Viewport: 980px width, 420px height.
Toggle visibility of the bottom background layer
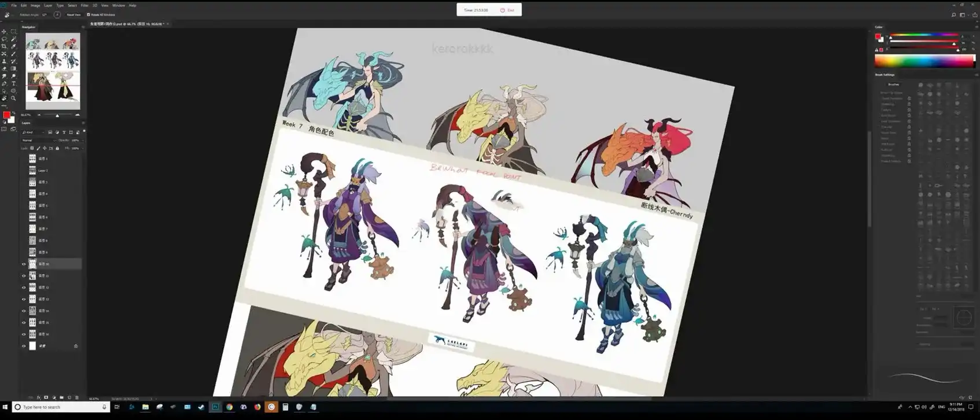24,347
